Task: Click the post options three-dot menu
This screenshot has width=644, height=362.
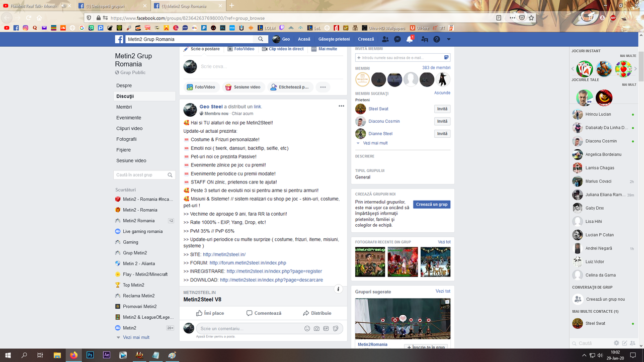Action: pyautogui.click(x=341, y=106)
